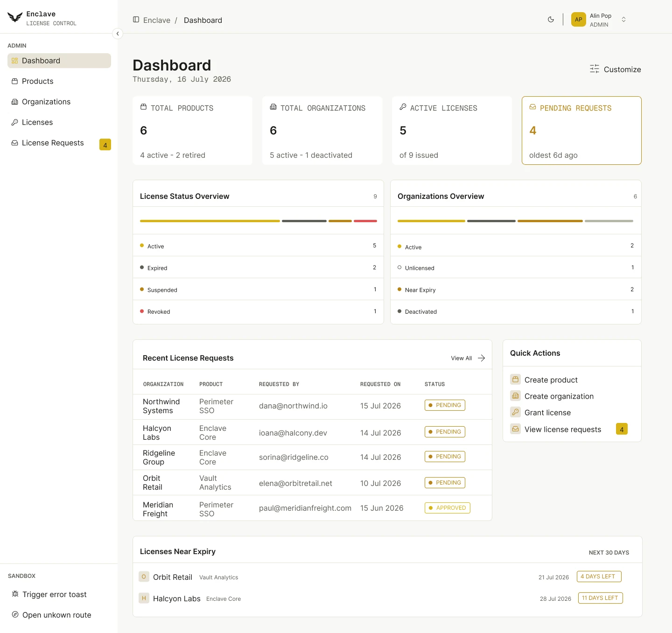Click PENDING status for Halcyon Labs request
This screenshot has height=633, width=672.
445,432
